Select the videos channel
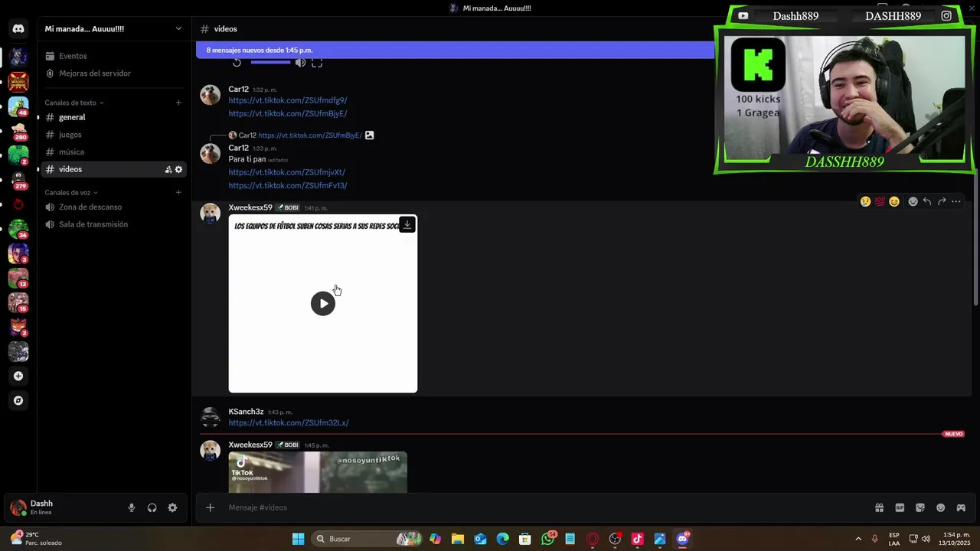980x551 pixels. coord(113,169)
